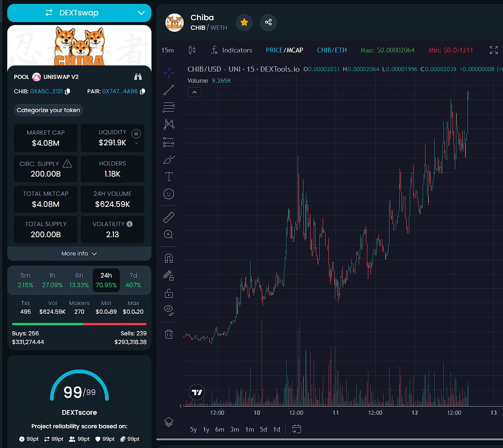
Task: Activate the chart zoom-in tool
Action: coord(169,235)
